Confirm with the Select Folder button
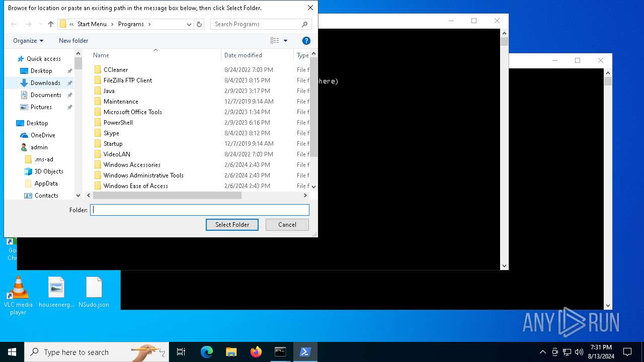Image resolution: width=644 pixels, height=362 pixels. 232,225
